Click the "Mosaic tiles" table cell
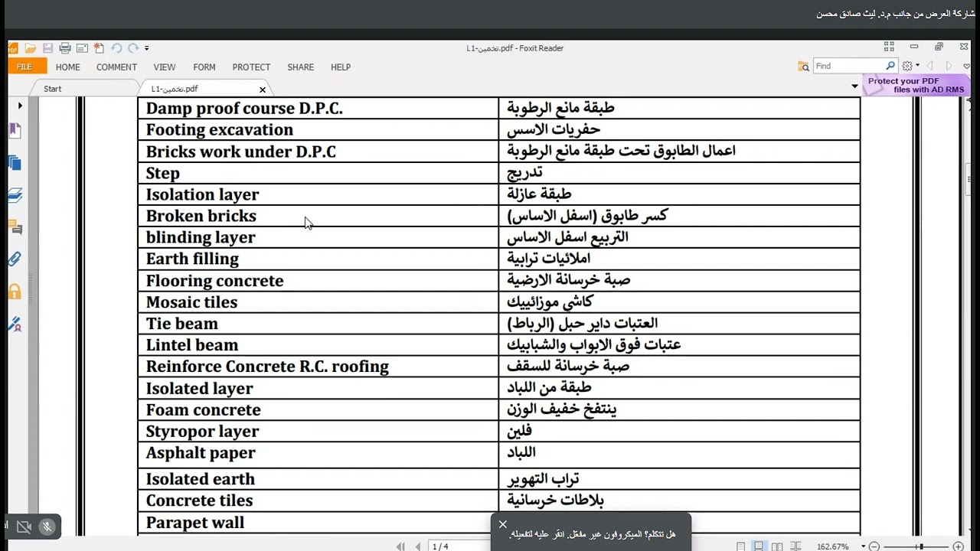 [x=318, y=302]
